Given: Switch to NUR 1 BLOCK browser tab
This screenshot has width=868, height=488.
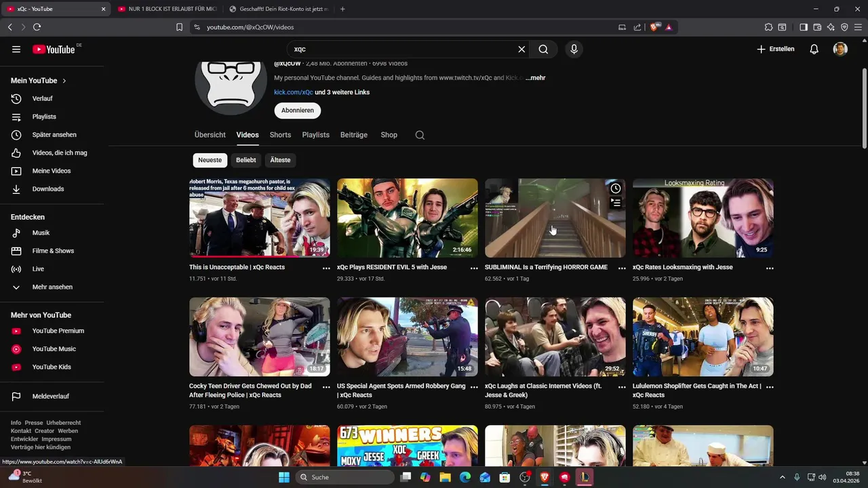Looking at the screenshot, I should point(166,9).
